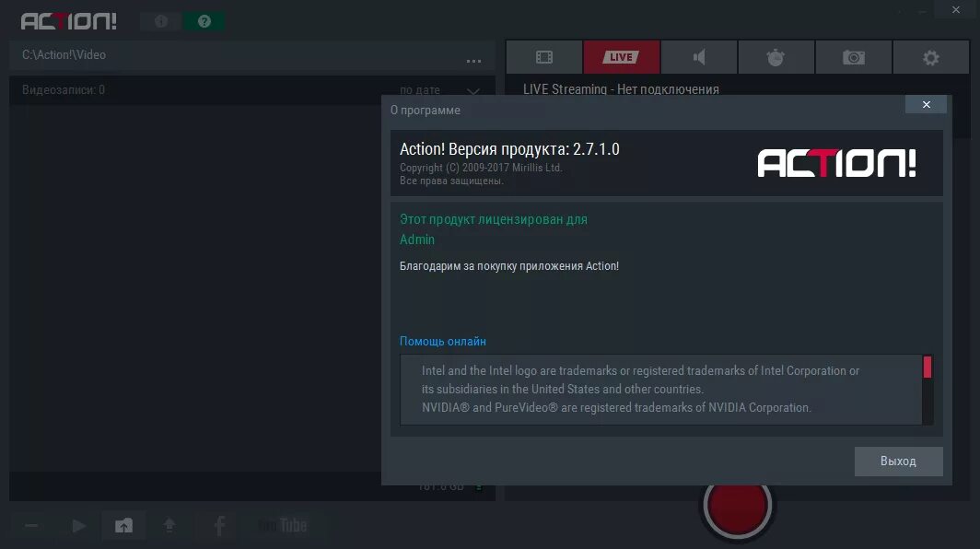Click 'Благодарим за покупку приложения Action!' text
The width and height of the screenshot is (980, 549).
[508, 265]
